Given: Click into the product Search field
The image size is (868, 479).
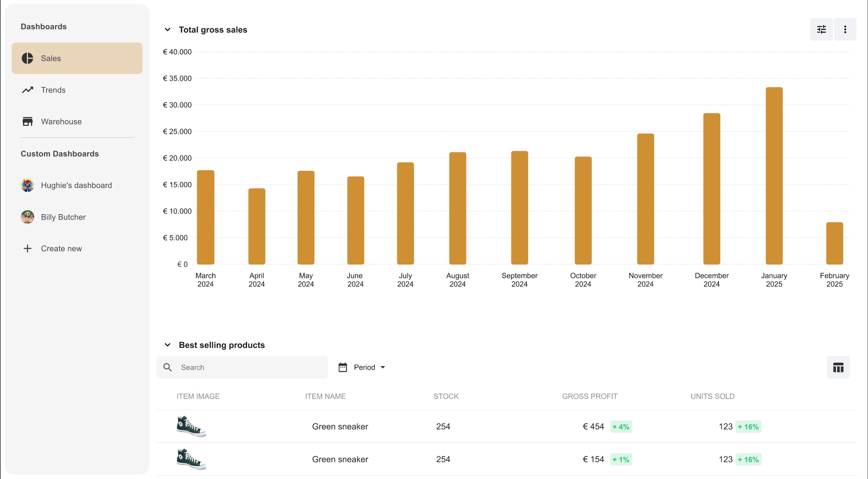Looking at the screenshot, I should pos(242,367).
